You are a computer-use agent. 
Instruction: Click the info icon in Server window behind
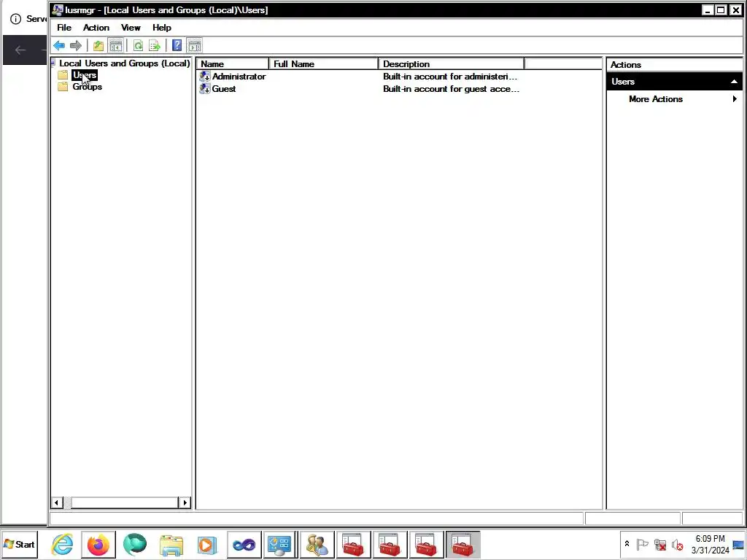coord(16,19)
